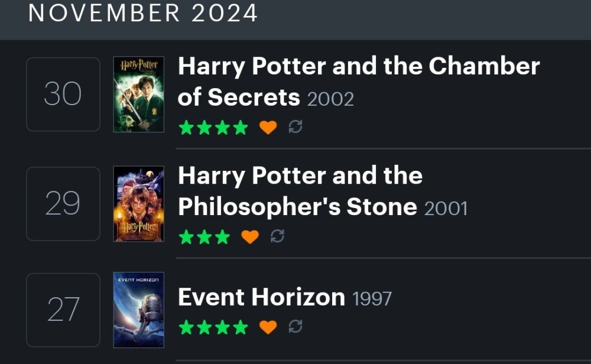Unlike Harry Potter and the Philosopher's Stone
This screenshot has height=364, width=591.
(251, 236)
